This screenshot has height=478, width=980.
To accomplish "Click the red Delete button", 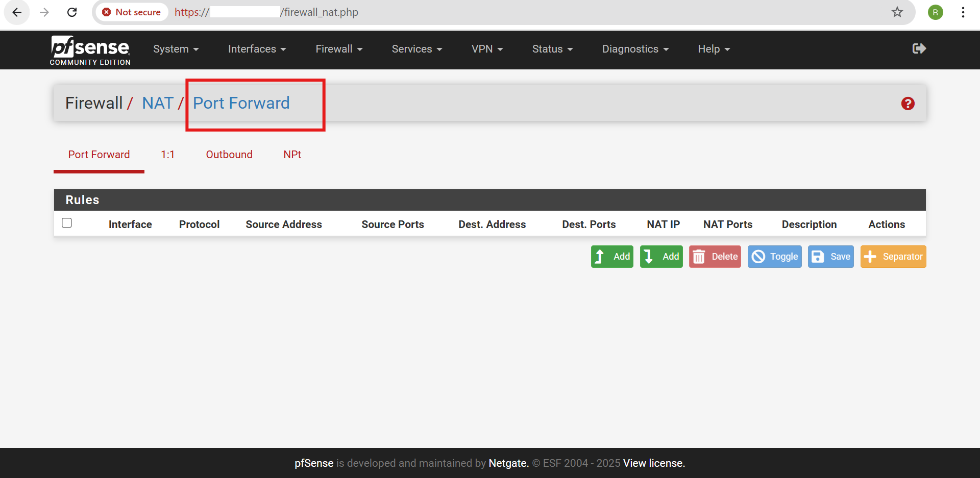I will 715,257.
